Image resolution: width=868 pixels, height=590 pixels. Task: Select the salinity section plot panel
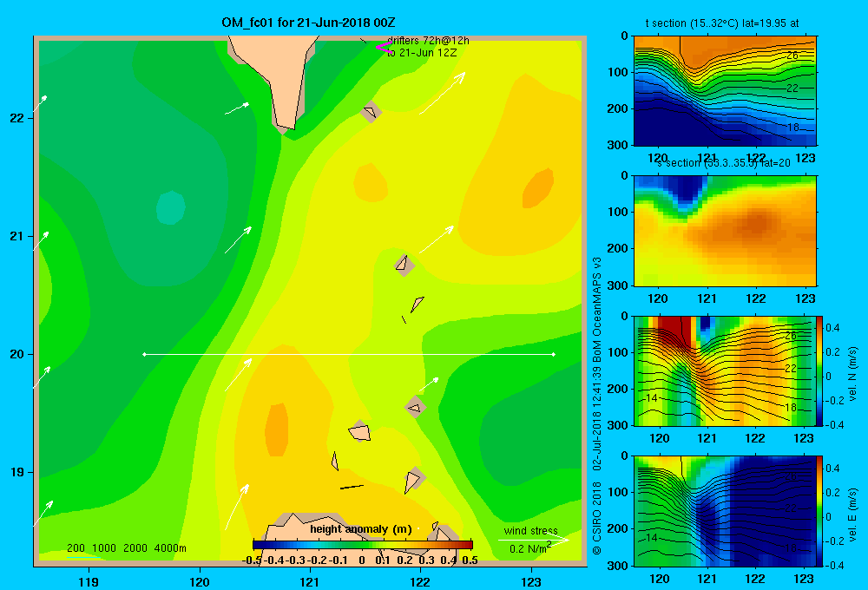coord(725,230)
